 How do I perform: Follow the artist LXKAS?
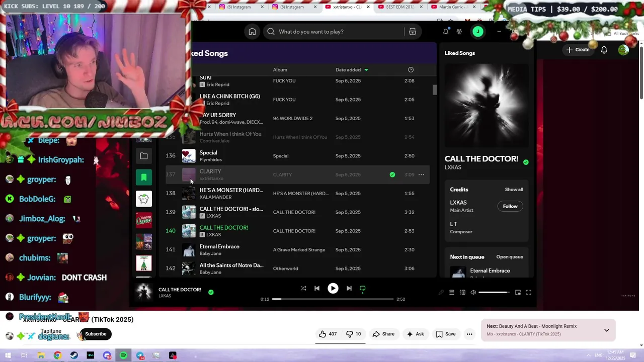coord(510,206)
